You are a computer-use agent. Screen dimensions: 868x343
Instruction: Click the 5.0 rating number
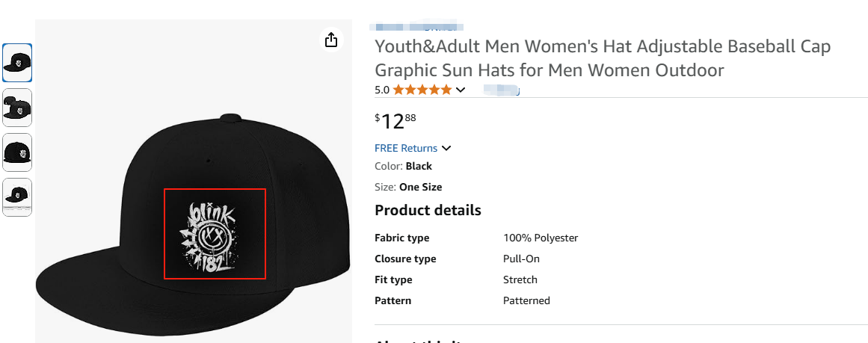point(381,90)
